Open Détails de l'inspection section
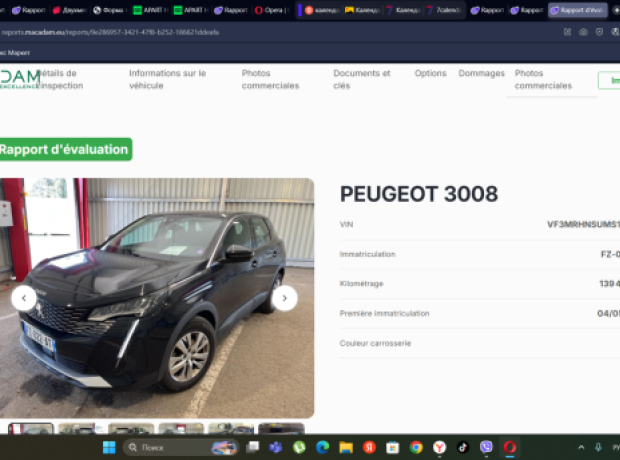 tap(60, 80)
